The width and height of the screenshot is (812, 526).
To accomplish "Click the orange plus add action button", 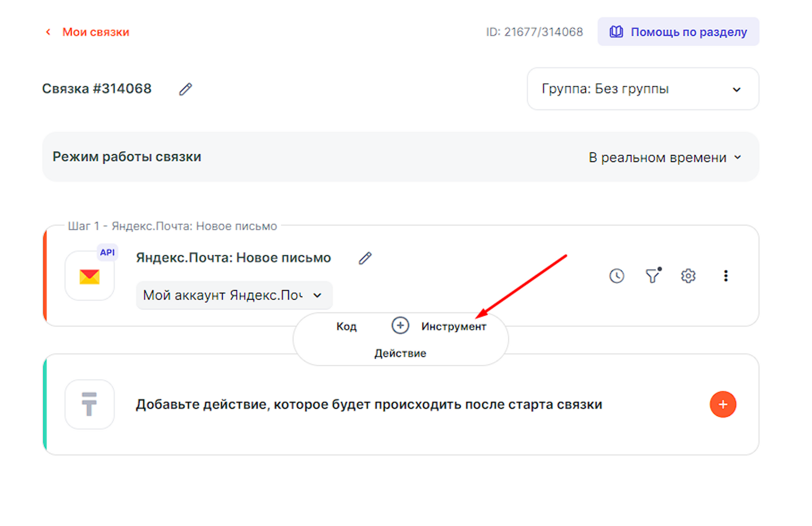I will 723,404.
